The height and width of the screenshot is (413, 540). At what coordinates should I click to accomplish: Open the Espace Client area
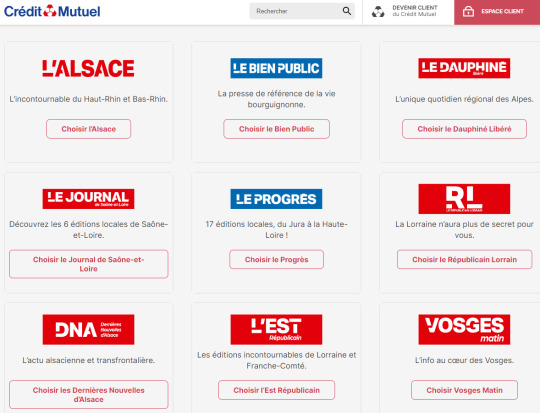coord(497,12)
